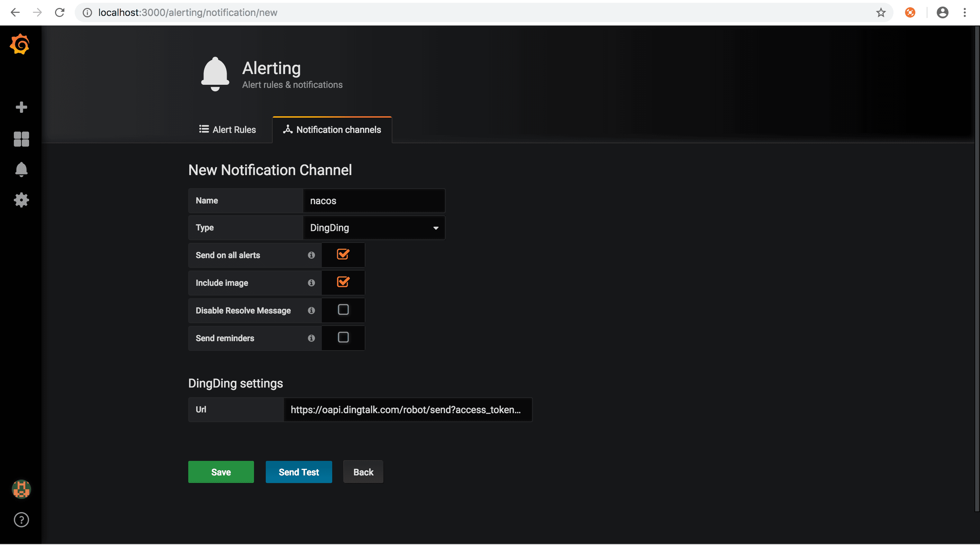Enable the Send reminders checkbox
Image resolution: width=980 pixels, height=546 pixels.
pos(343,338)
